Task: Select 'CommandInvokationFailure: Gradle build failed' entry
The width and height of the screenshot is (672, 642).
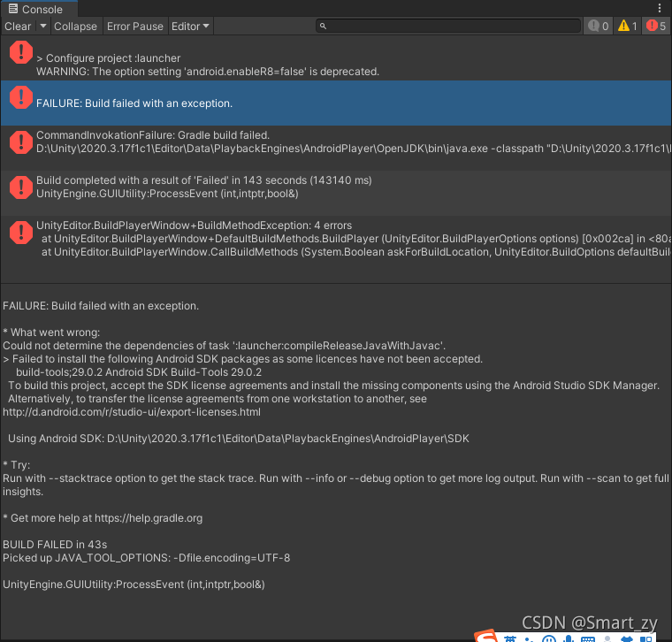Action: pos(336,148)
